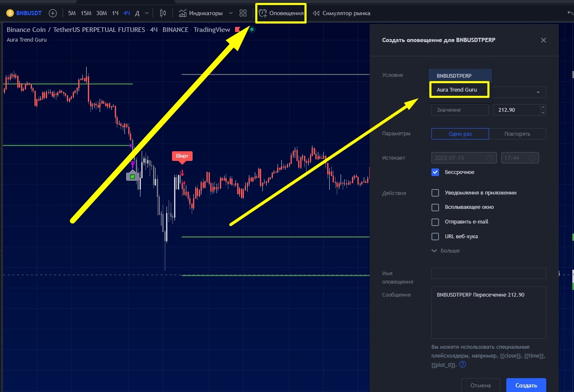Select the 30М timeframe
The image size is (574, 392).
101,13
